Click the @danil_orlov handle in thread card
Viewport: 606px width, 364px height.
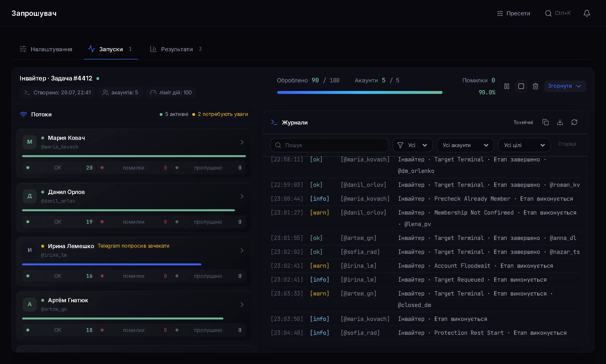[x=58, y=201]
